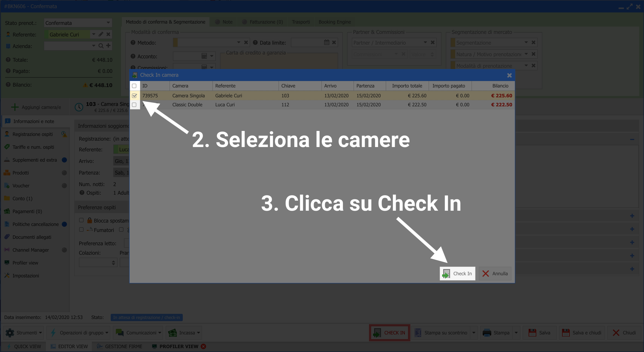644x352 pixels.
Task: Sort table by Bilancio column header
Action: pos(493,86)
